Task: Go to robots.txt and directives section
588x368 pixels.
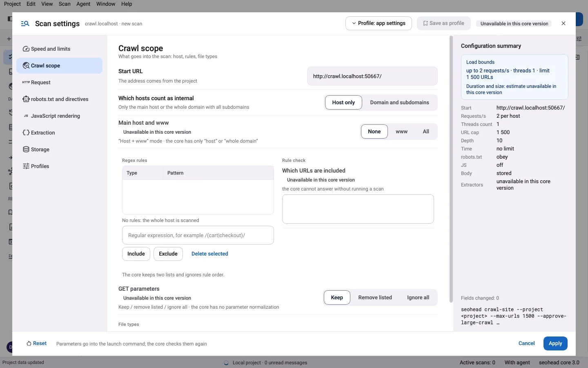Action: tap(59, 99)
